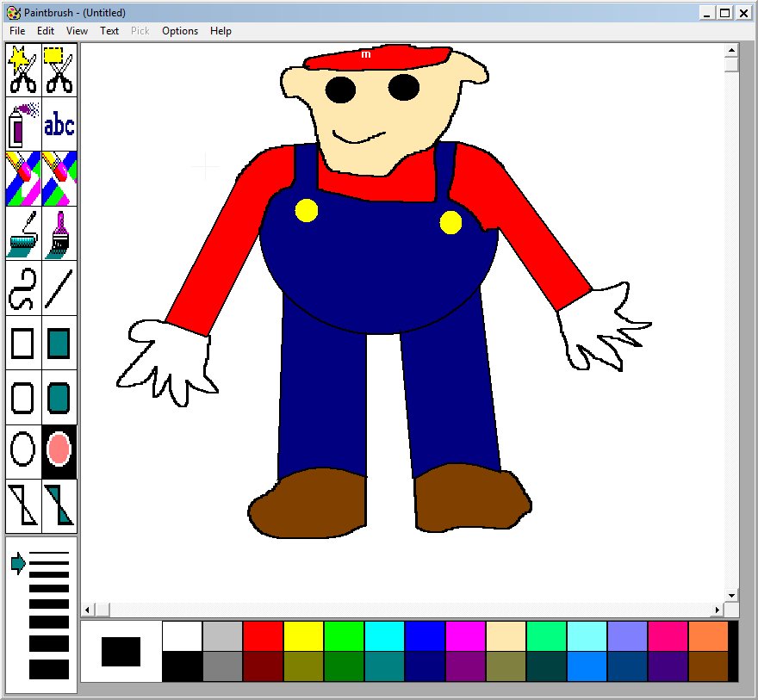
Task: Choose the navy blue palette swatch
Action: click(x=425, y=666)
